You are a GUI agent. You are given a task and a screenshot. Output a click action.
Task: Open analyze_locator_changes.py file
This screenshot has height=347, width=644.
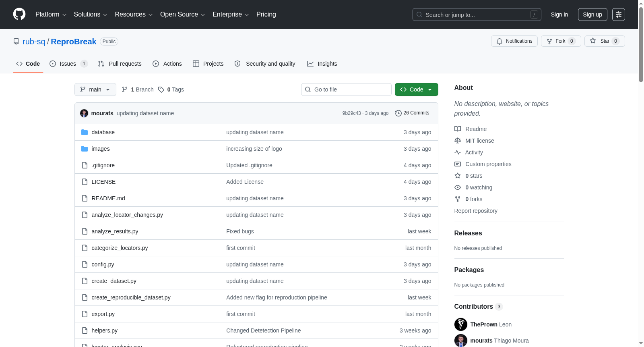click(x=127, y=215)
